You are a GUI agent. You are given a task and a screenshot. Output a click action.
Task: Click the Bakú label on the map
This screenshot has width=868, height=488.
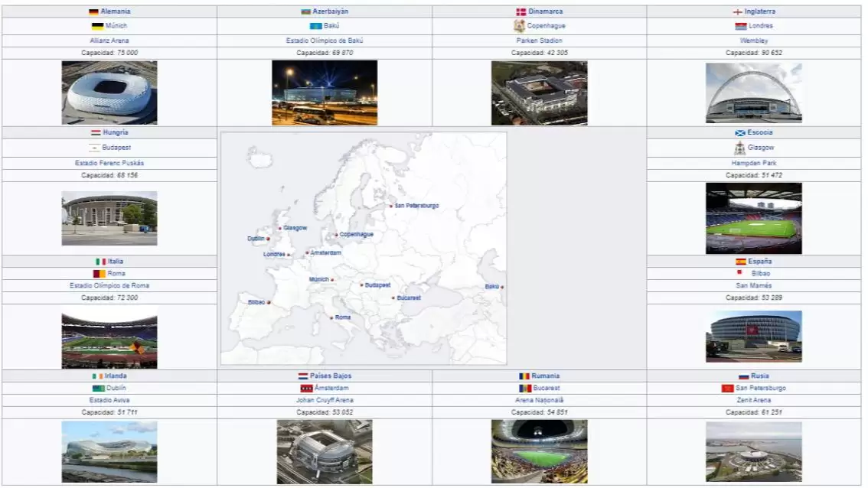(491, 287)
